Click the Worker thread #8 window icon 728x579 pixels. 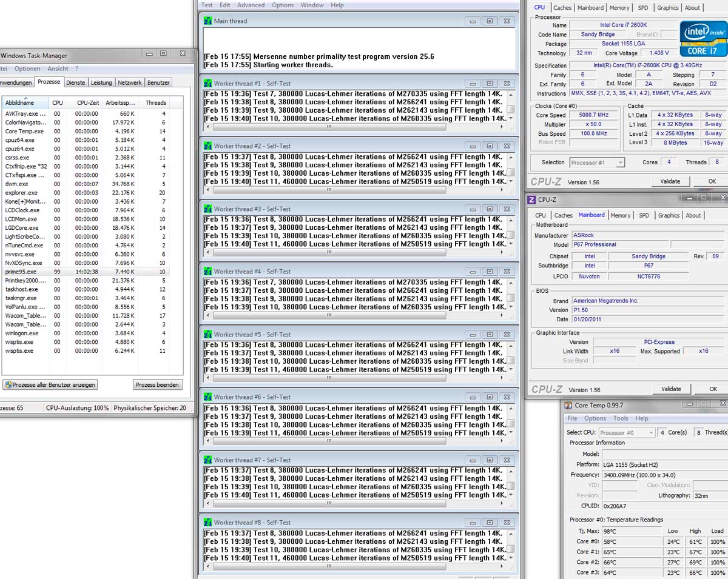(208, 522)
